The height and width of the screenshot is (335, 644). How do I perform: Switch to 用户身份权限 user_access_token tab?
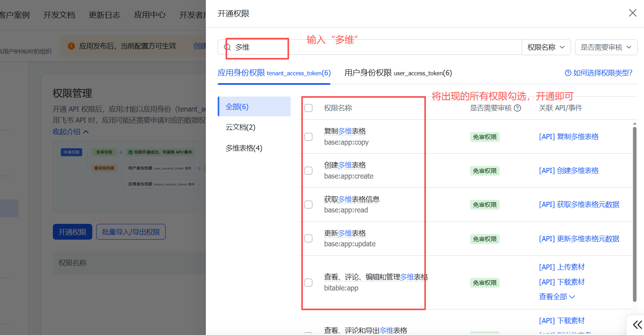click(398, 73)
